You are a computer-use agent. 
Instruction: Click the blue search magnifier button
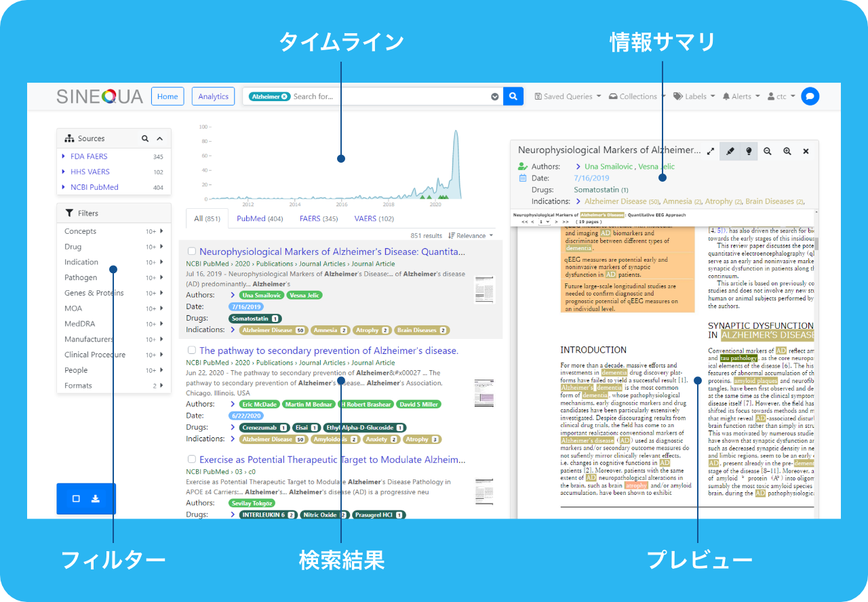(513, 96)
